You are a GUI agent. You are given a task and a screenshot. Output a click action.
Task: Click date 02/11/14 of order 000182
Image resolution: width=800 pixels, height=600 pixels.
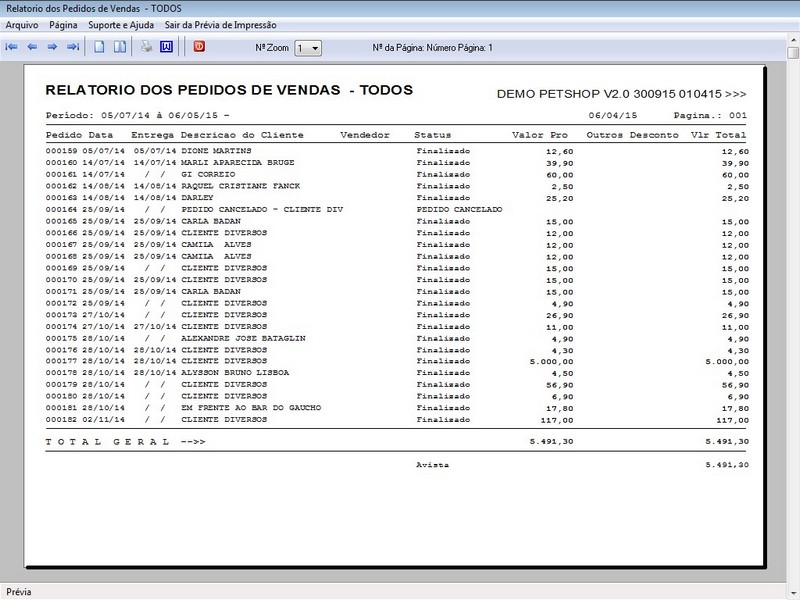[104, 420]
